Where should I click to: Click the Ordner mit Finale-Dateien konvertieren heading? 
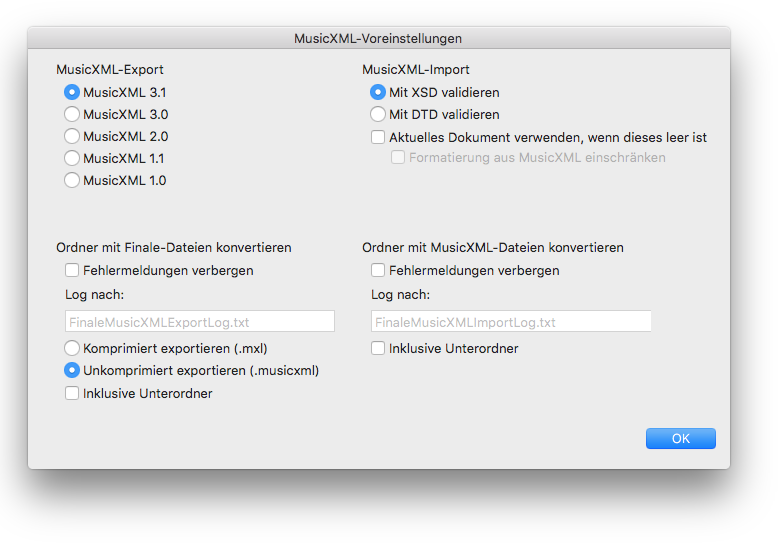click(x=174, y=247)
